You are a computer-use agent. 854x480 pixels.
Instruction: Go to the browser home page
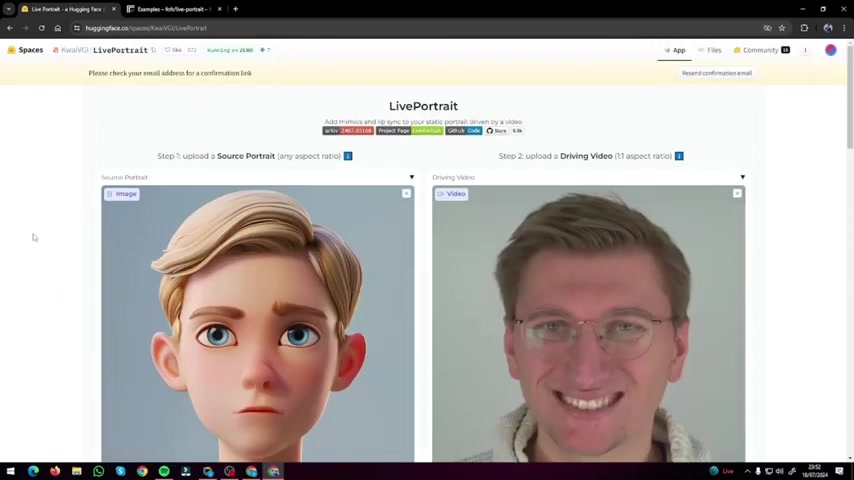point(58,28)
